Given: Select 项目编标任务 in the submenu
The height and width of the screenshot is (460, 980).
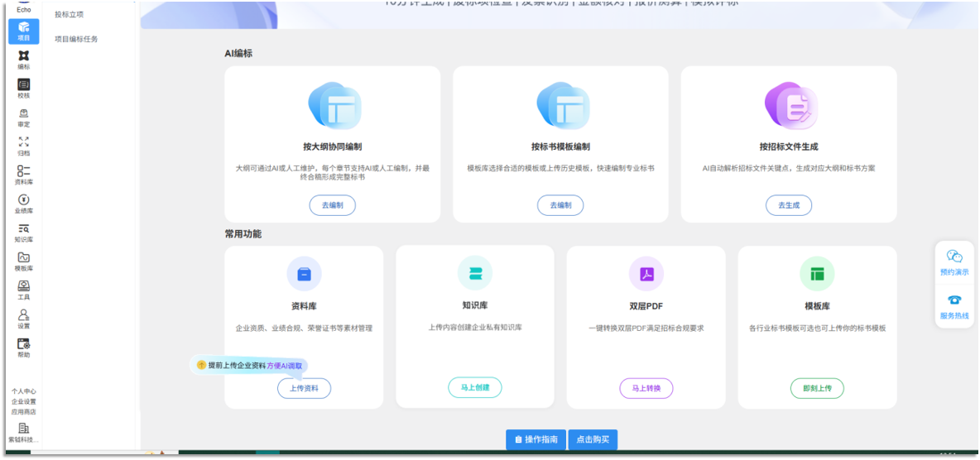Looking at the screenshot, I should pyautogui.click(x=76, y=39).
